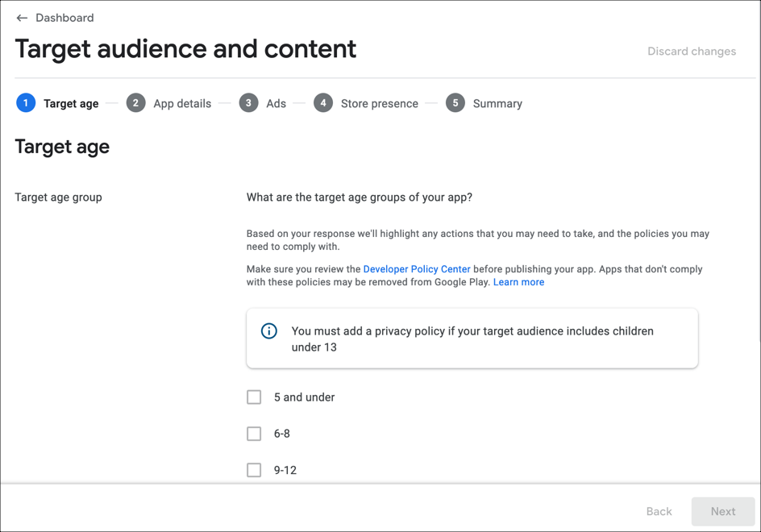Image resolution: width=761 pixels, height=532 pixels.
Task: Jump to the Summary step label
Action: pyautogui.click(x=497, y=103)
